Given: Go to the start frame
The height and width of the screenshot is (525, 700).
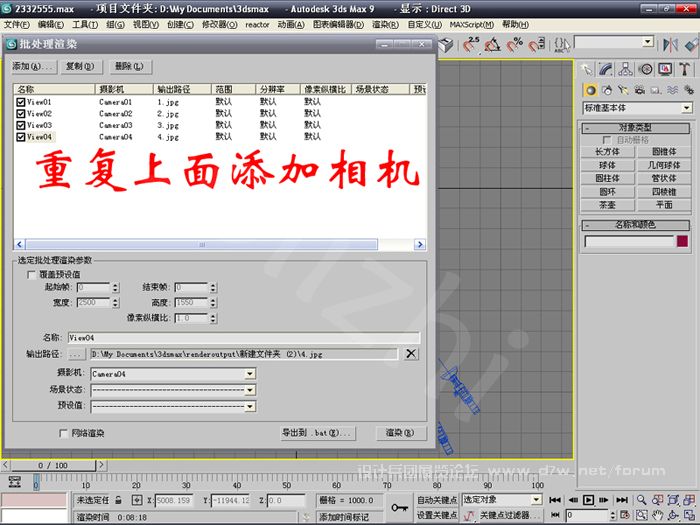Looking at the screenshot, I should pos(555,500).
